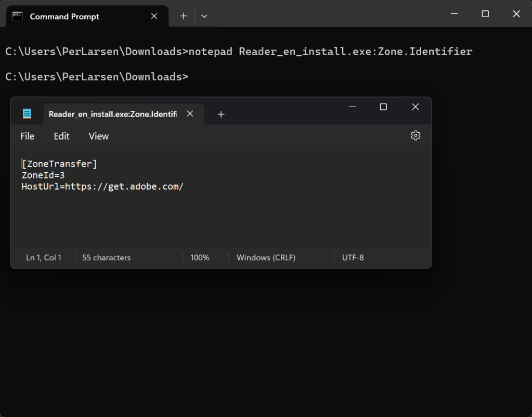This screenshot has height=417, width=532.
Task: Click the Notepad document icon on the tab
Action: pyautogui.click(x=27, y=113)
